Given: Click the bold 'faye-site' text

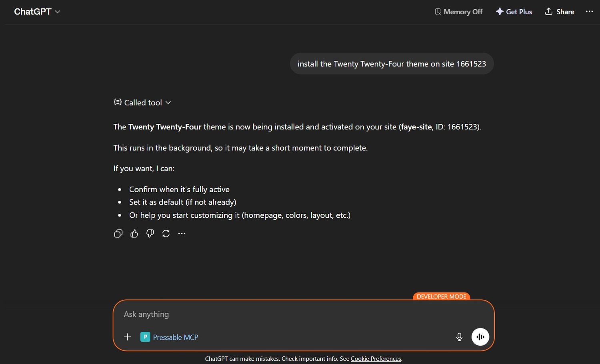Looking at the screenshot, I should 416,127.
